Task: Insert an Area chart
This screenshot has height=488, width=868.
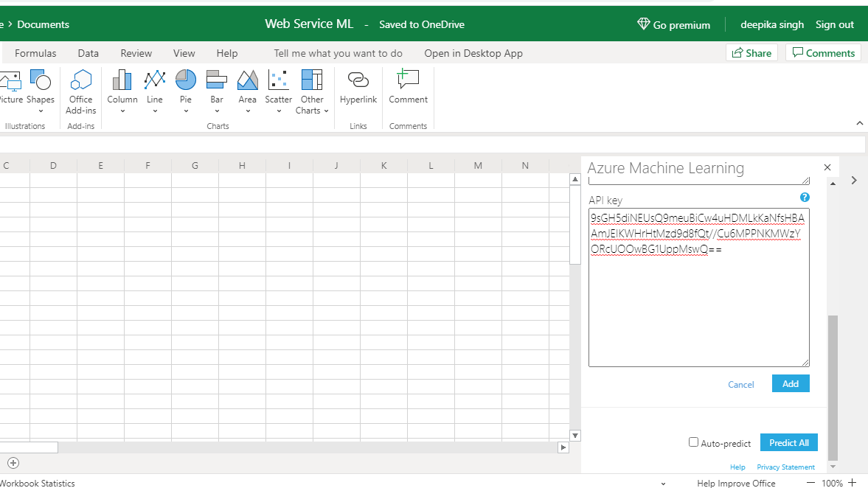Action: click(248, 91)
